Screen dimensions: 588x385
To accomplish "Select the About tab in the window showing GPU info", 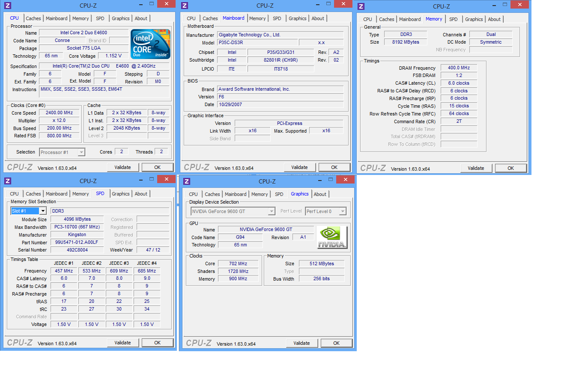I will 320,194.
